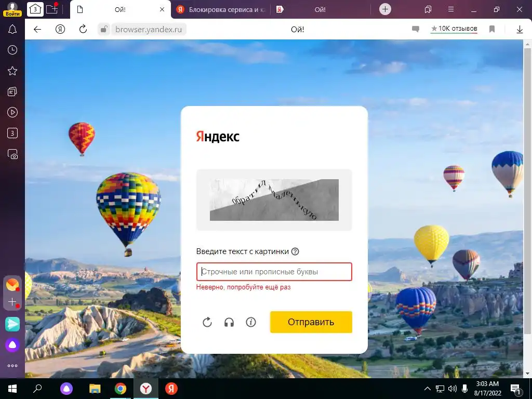This screenshot has height=399, width=532.
Task: Click the captcha image
Action: (274, 200)
